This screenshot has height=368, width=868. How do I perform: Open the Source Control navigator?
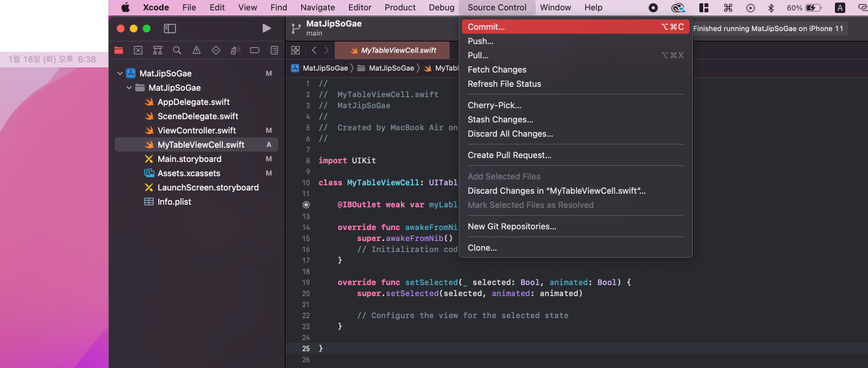pos(138,50)
